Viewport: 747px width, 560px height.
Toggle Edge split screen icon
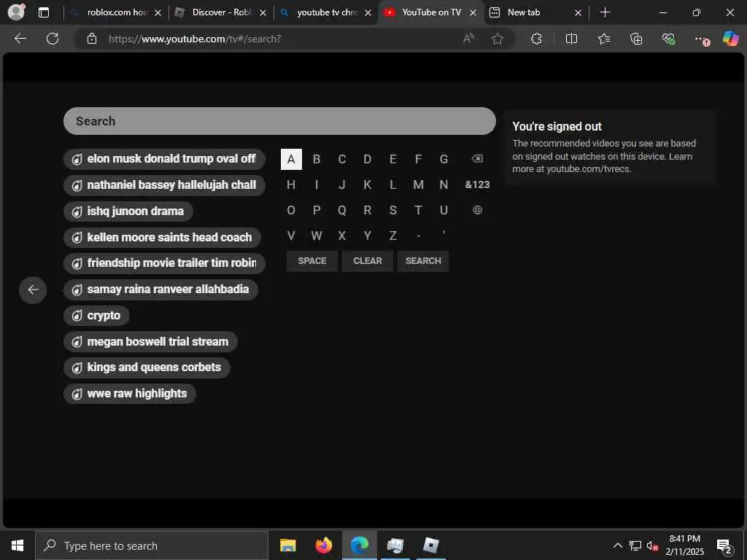pos(571,39)
